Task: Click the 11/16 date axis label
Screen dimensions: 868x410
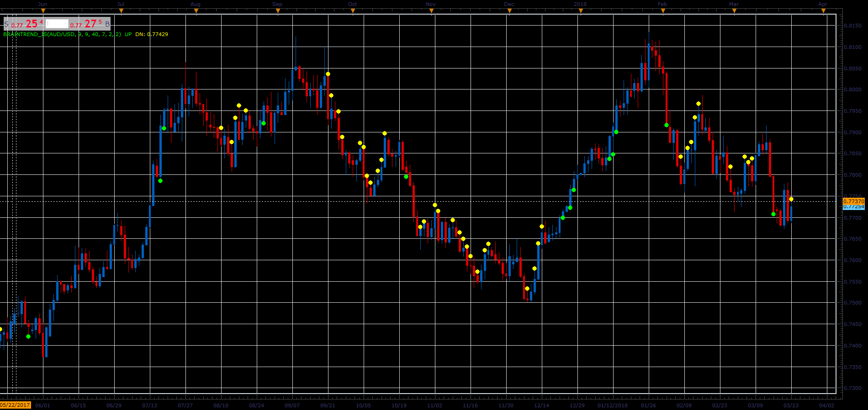Action: [471, 405]
